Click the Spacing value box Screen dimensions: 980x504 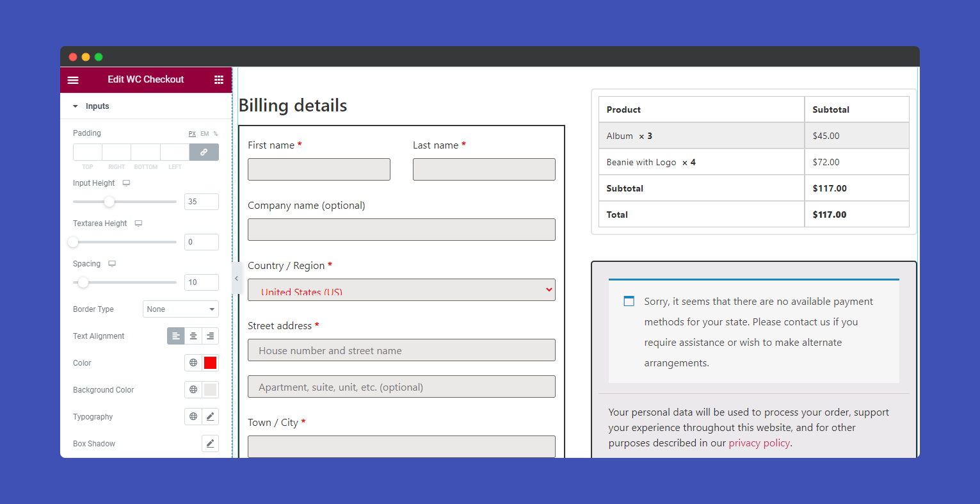[202, 282]
